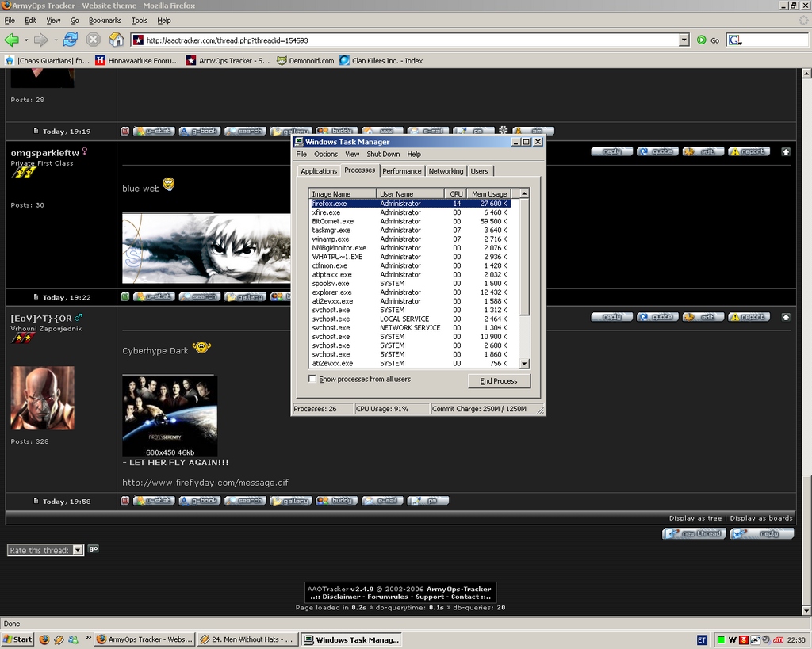The width and height of the screenshot is (812, 649).
Task: Click search under the 19:58 post
Action: [x=245, y=501]
